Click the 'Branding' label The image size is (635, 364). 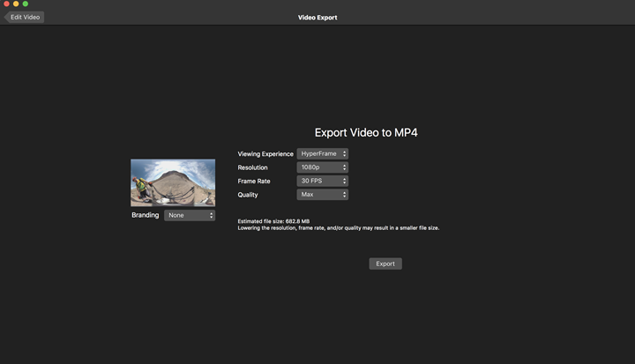pos(145,215)
